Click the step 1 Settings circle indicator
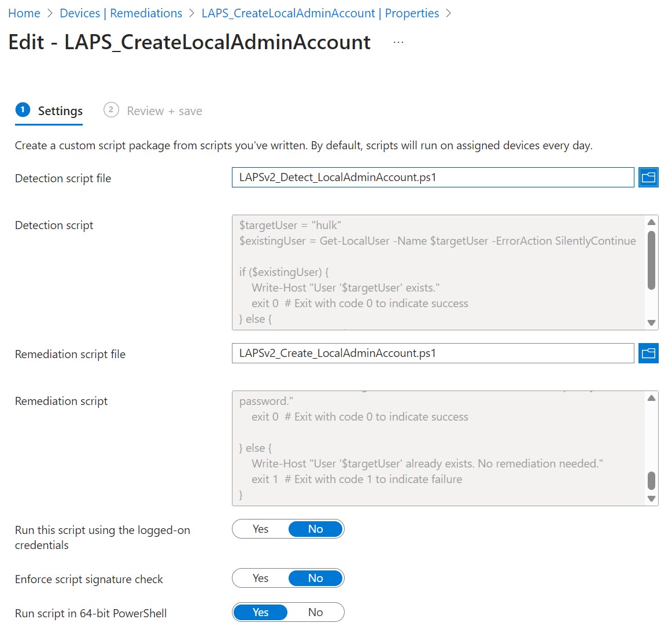Screen dimensions: 672x641 [x=23, y=109]
